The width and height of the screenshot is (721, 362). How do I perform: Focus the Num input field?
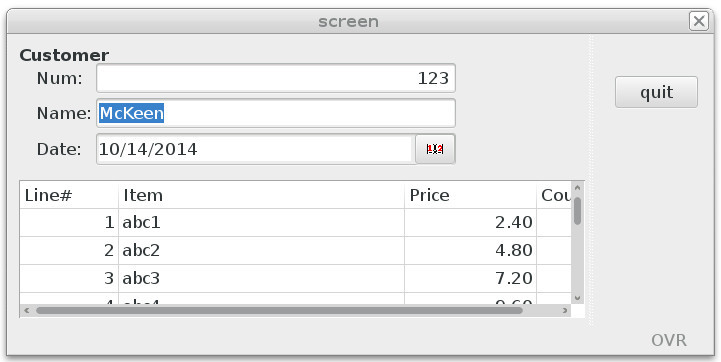coord(276,78)
